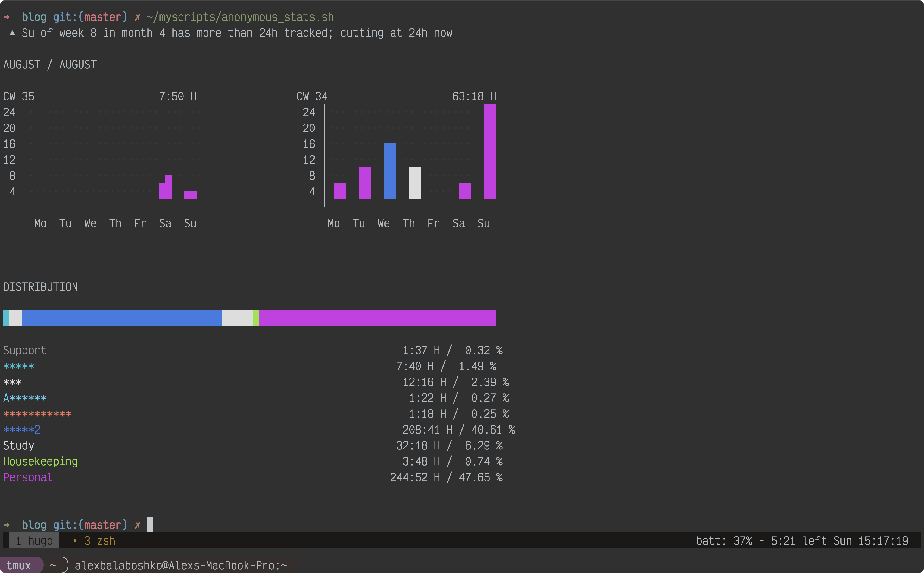Click the warning triangle before the Su message
Viewport: 924px width, 573px height.
12,33
